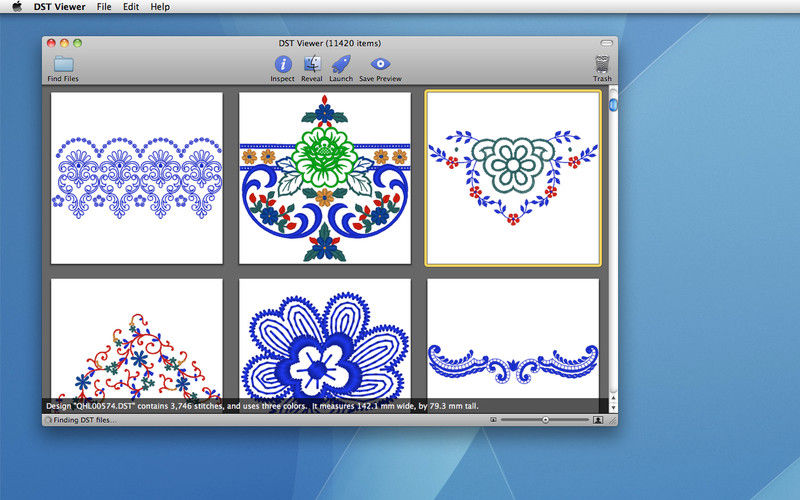Open the Find Files folder icon
The image size is (800, 500).
click(64, 64)
